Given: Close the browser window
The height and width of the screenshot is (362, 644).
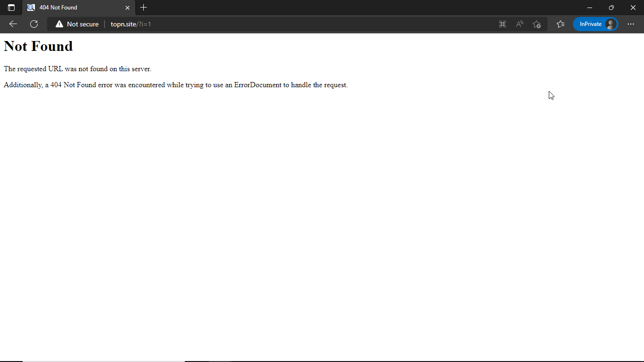Looking at the screenshot, I should click(633, 8).
